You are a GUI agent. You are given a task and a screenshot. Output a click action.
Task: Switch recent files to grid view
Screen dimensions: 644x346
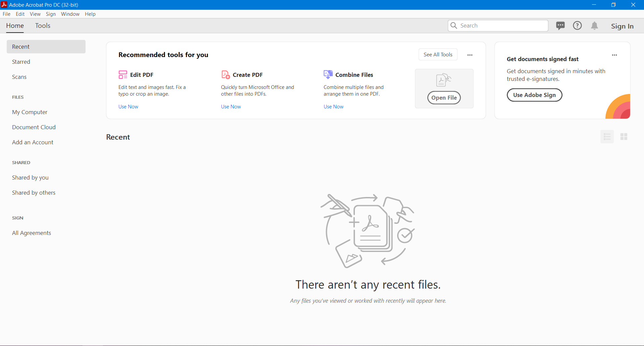(x=624, y=137)
